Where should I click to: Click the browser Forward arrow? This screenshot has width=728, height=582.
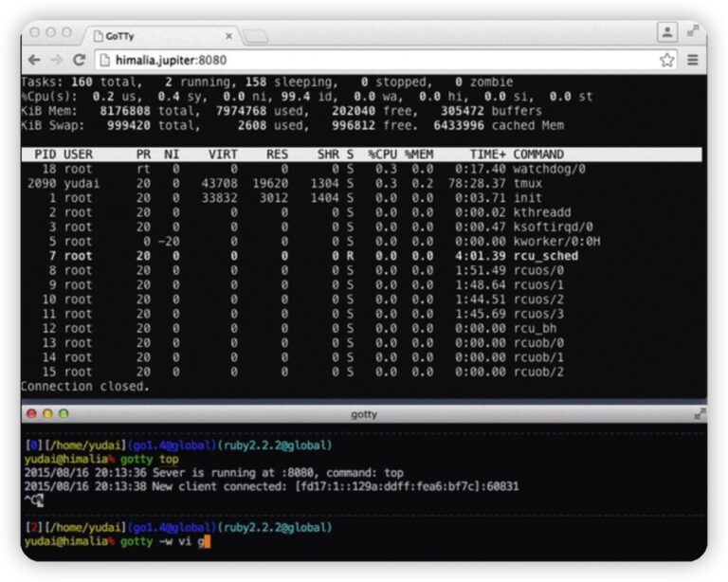click(58, 60)
